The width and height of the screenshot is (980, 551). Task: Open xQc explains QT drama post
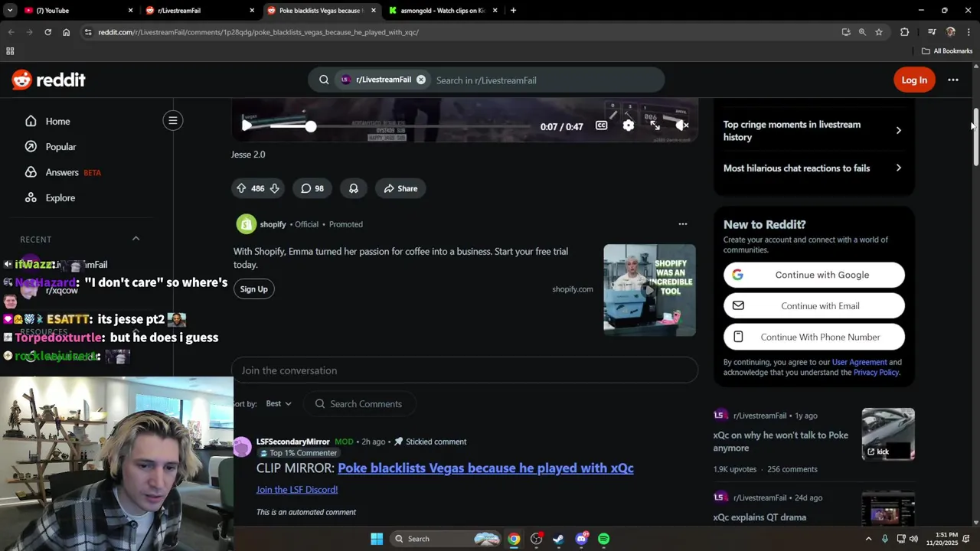point(759,517)
